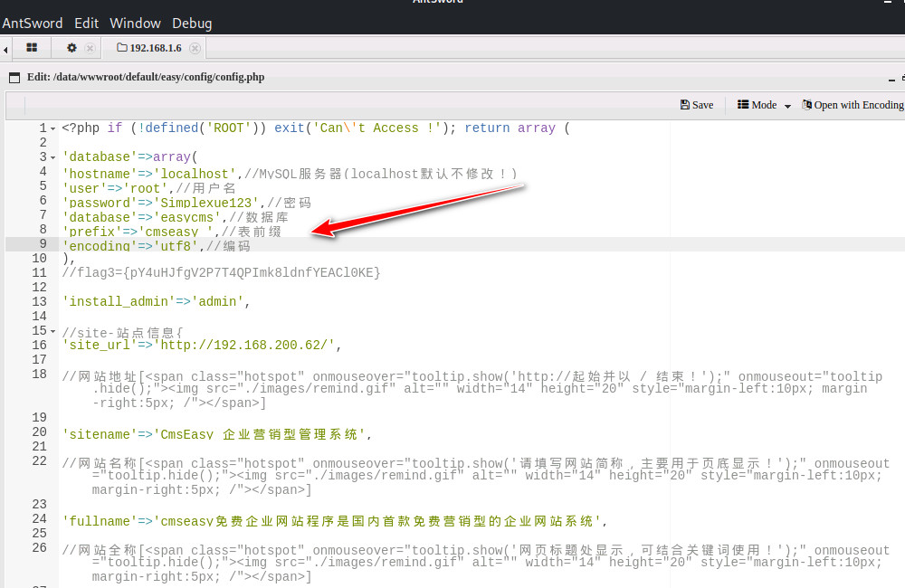Click the folder icon on 192.168.1.6 tab

coord(121,48)
